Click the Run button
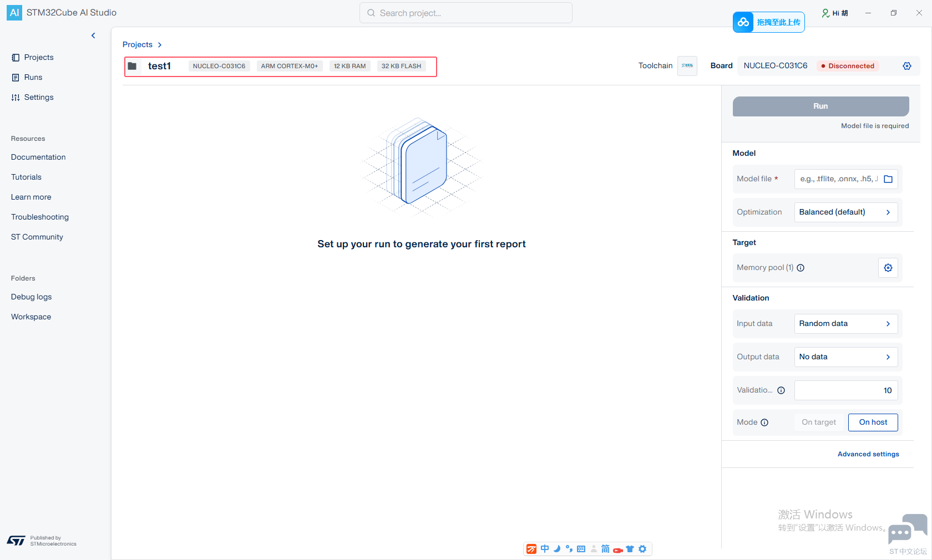The height and width of the screenshot is (560, 932). 820,106
